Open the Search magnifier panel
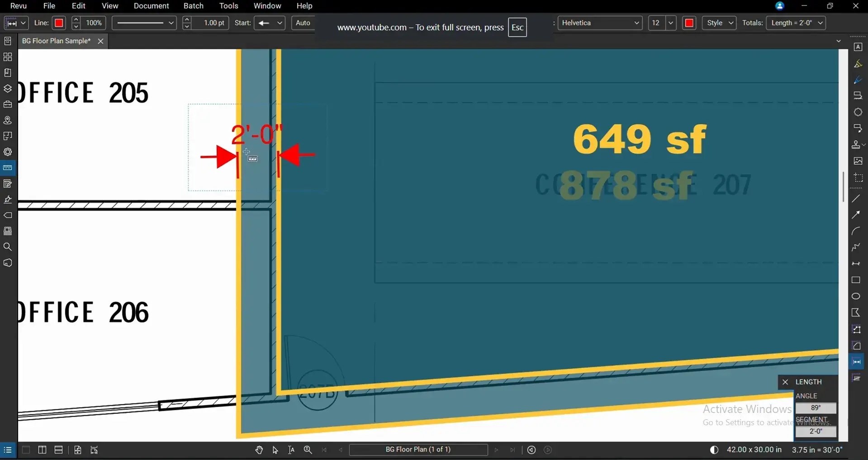The width and height of the screenshot is (868, 460). tap(8, 247)
